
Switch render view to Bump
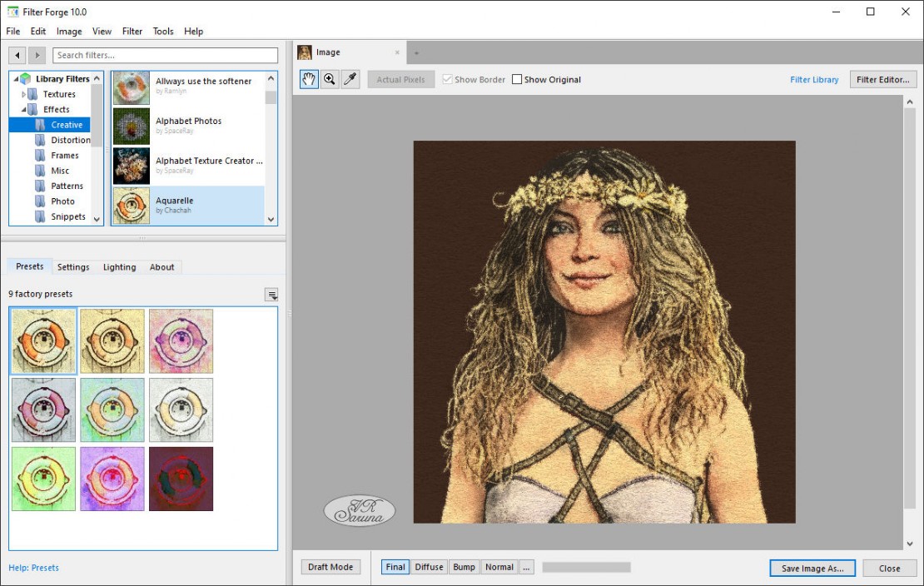(x=464, y=567)
